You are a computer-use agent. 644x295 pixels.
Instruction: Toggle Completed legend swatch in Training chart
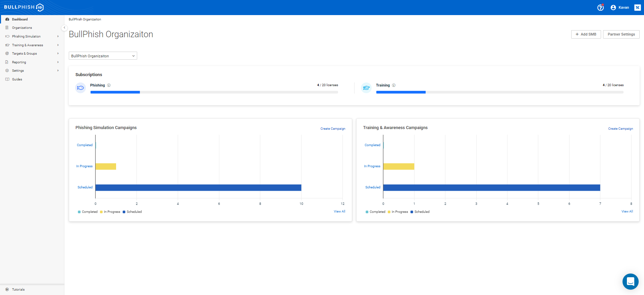tap(367, 212)
